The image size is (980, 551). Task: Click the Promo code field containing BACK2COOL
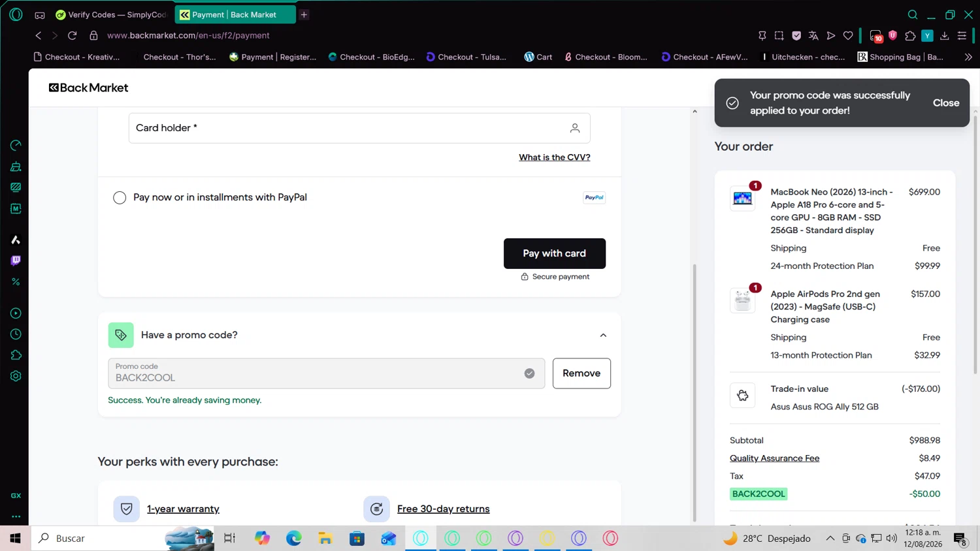(327, 373)
